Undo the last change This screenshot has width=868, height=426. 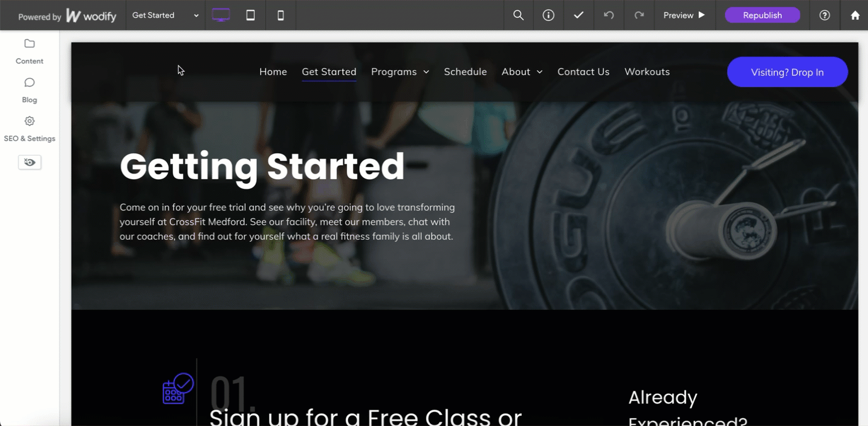[609, 15]
